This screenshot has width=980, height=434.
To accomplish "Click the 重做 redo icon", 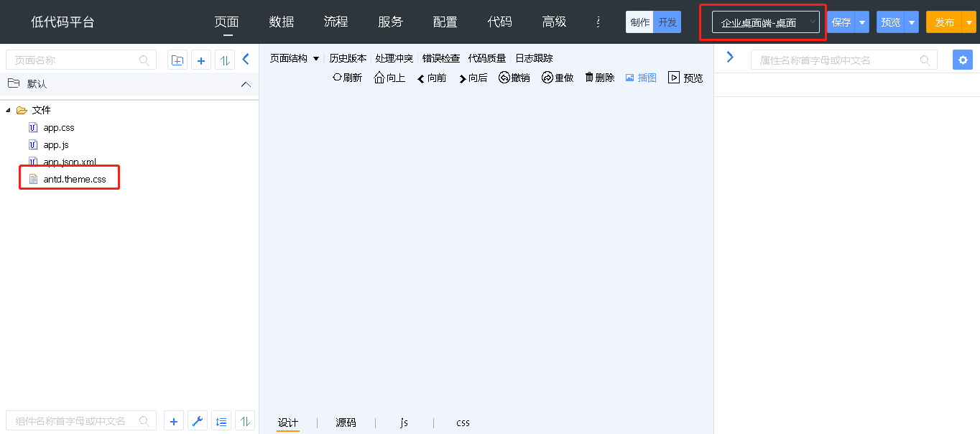I will [547, 78].
